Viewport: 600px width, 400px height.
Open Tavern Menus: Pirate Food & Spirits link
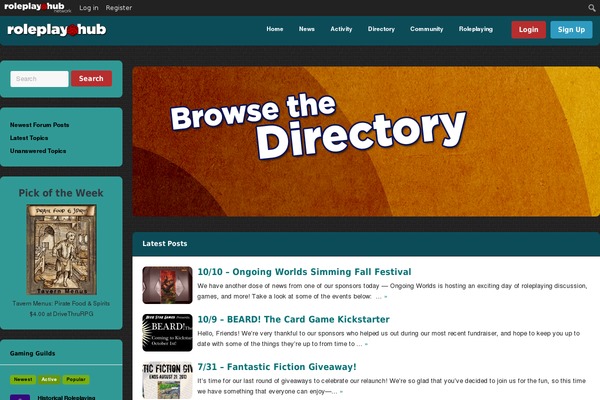(61, 303)
